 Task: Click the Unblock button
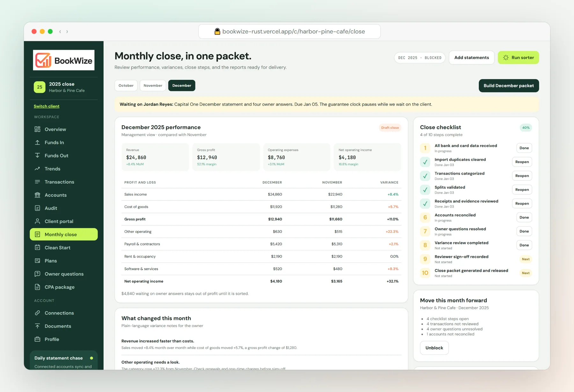[x=434, y=348]
